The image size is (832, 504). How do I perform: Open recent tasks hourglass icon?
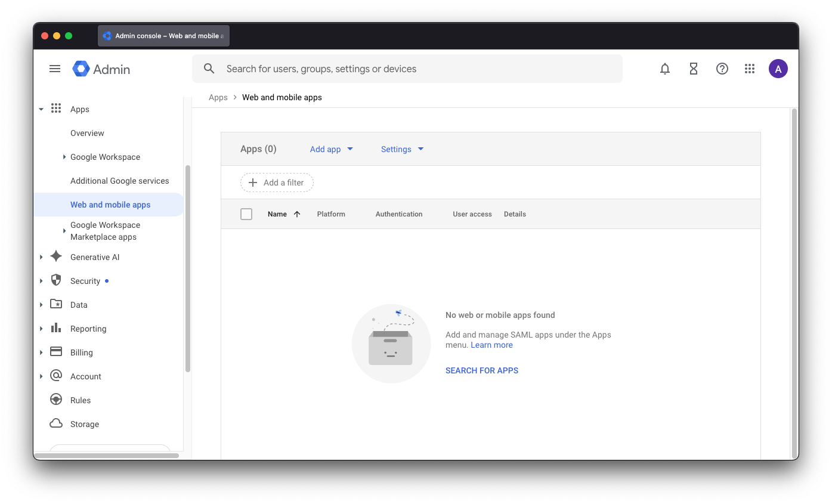693,69
